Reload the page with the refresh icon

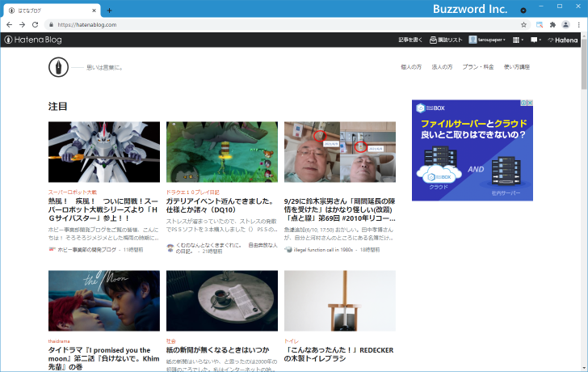[x=36, y=25]
